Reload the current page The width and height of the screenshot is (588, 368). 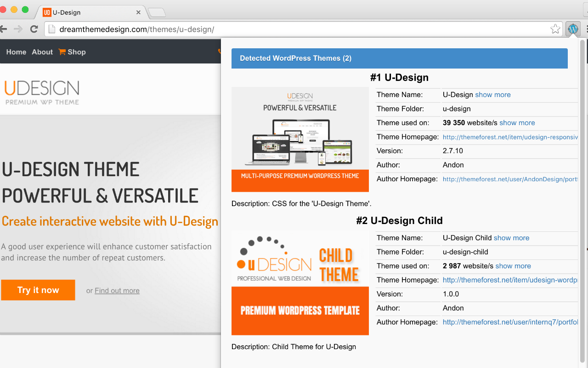(x=34, y=29)
